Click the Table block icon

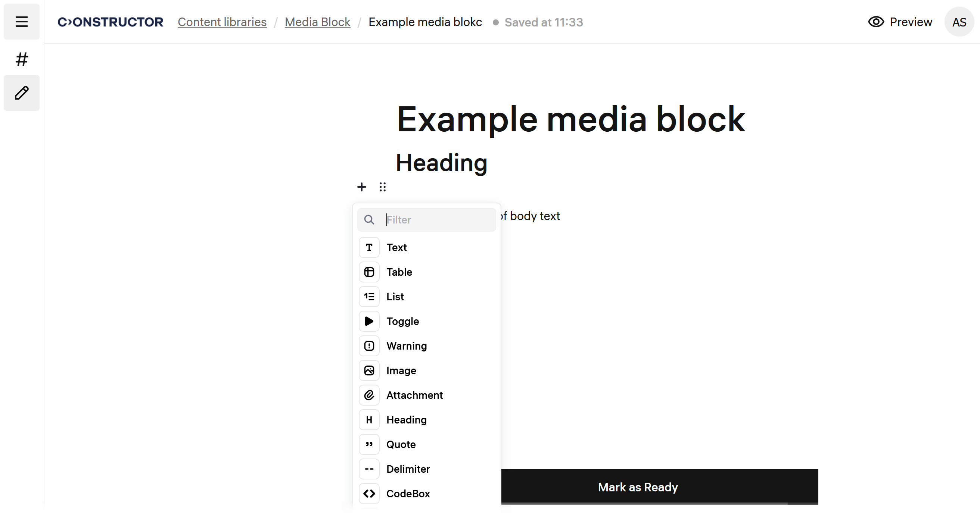[x=368, y=272]
